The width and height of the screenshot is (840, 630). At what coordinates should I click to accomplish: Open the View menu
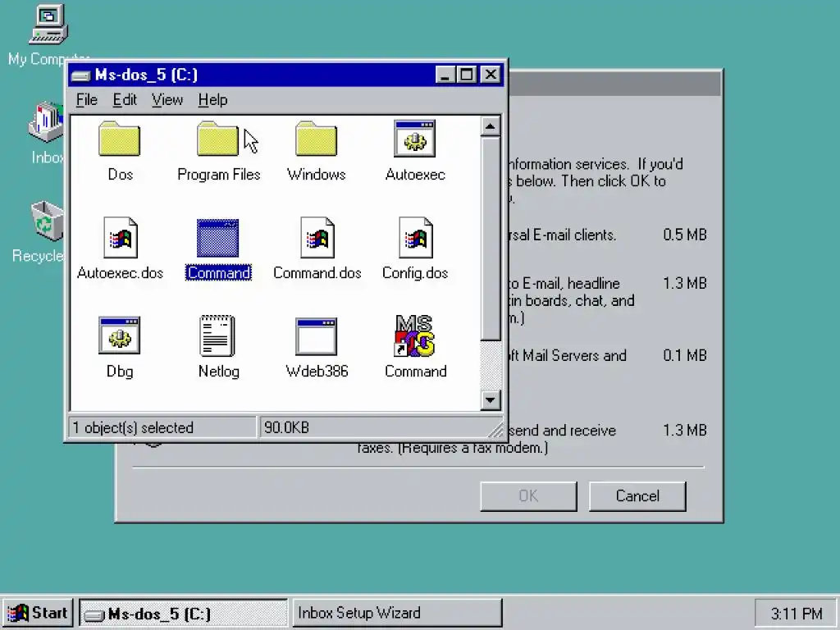[167, 99]
